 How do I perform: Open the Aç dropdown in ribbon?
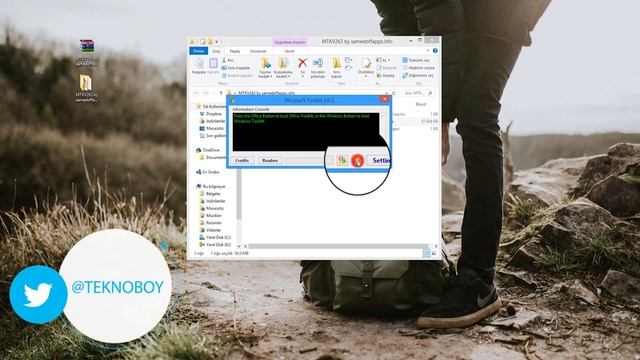pyautogui.click(x=383, y=60)
